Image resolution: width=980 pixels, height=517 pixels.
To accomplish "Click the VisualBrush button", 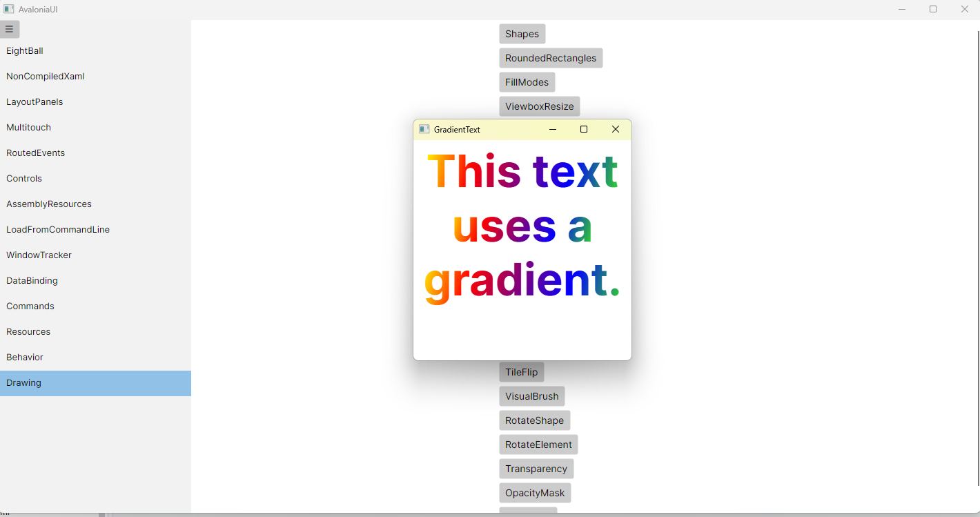I will [x=532, y=396].
